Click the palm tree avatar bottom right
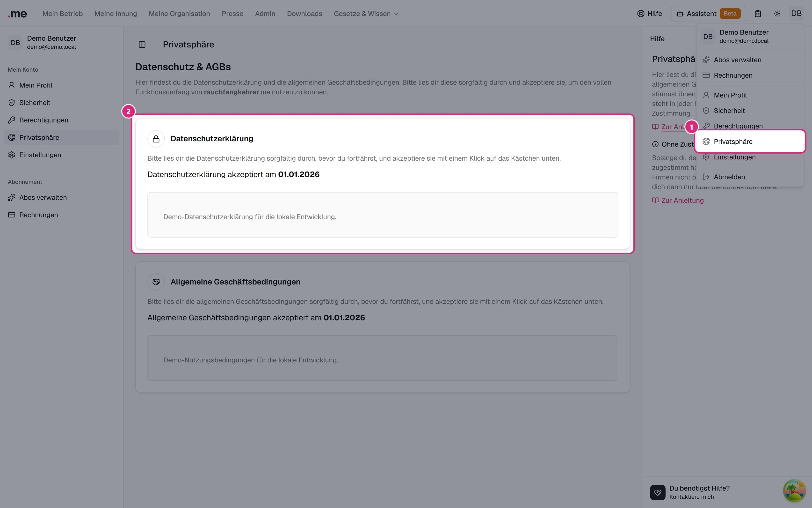812x508 pixels. point(794,490)
